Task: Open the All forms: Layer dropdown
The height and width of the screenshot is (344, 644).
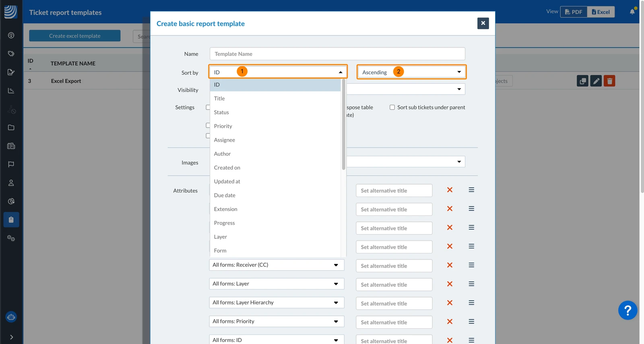Action: click(x=277, y=284)
